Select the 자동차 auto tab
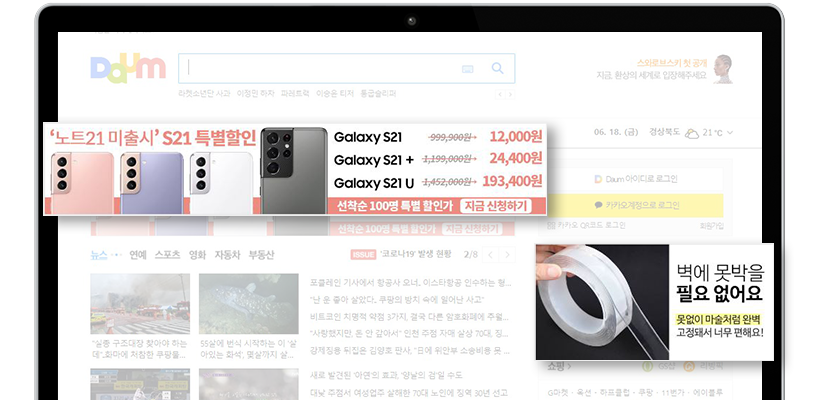Viewport: 820px width, 400px height. [227, 255]
